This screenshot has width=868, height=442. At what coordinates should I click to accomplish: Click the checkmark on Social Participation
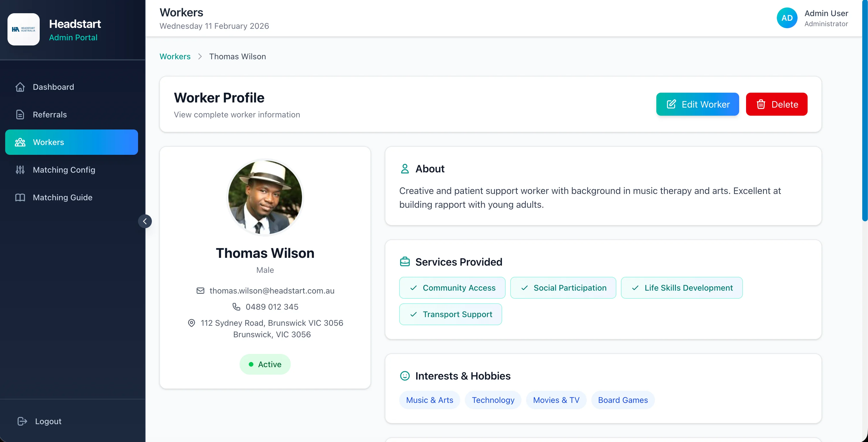(524, 288)
